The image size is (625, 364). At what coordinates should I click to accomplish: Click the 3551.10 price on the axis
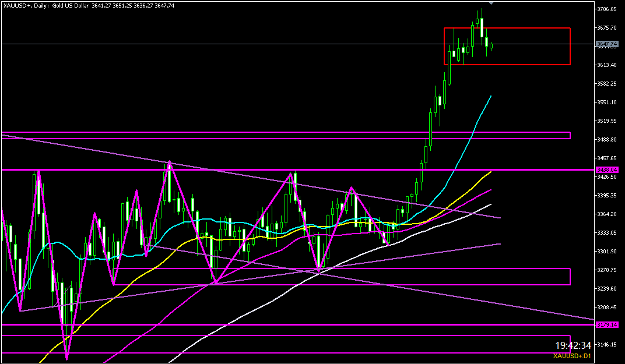[607, 103]
